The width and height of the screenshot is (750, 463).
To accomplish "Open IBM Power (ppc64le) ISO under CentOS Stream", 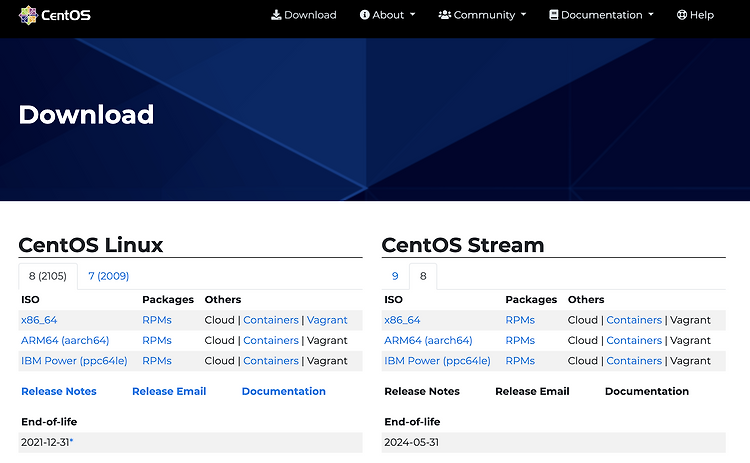I will pos(437,361).
